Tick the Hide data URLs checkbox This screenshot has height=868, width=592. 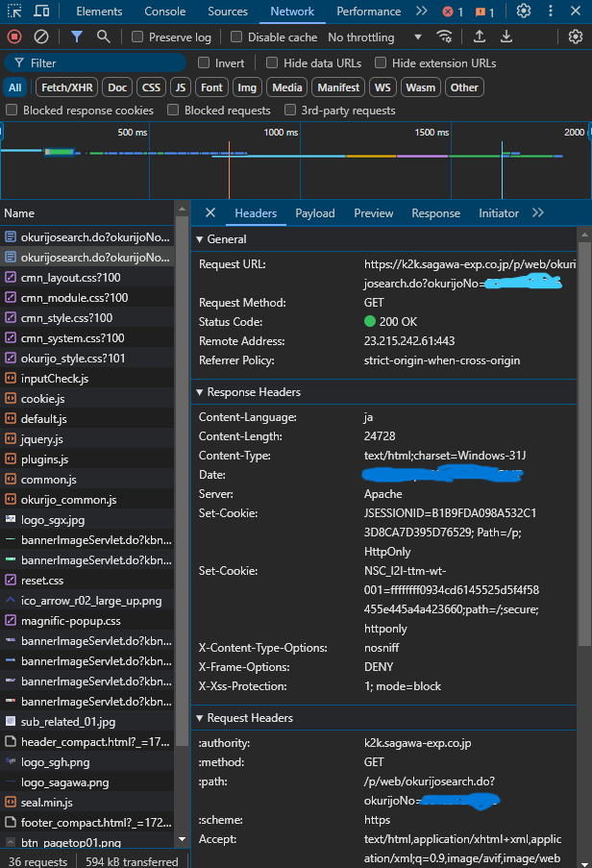click(273, 62)
